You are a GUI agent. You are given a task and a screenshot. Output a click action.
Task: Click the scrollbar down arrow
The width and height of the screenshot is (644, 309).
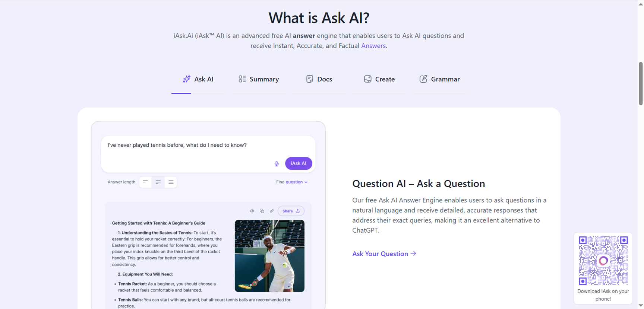click(641, 306)
